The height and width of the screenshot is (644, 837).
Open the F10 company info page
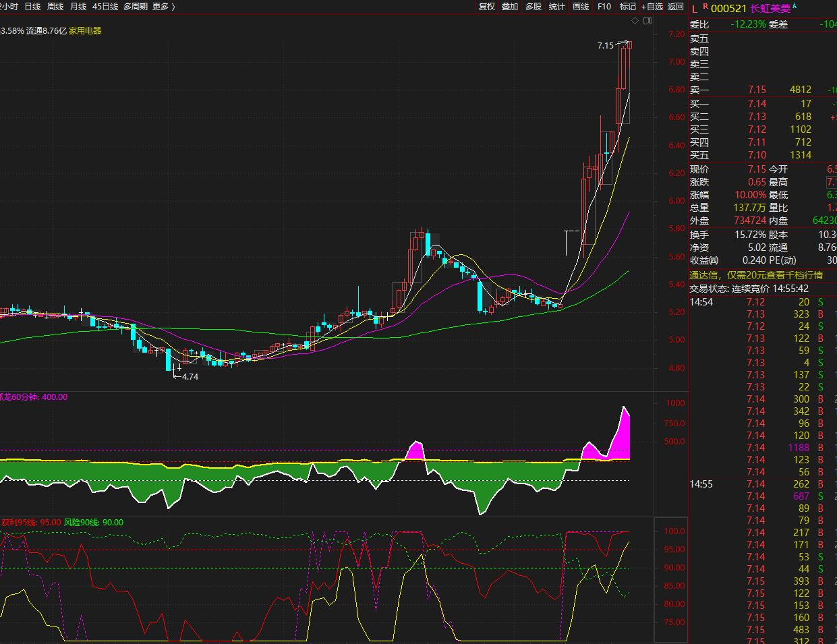point(604,7)
